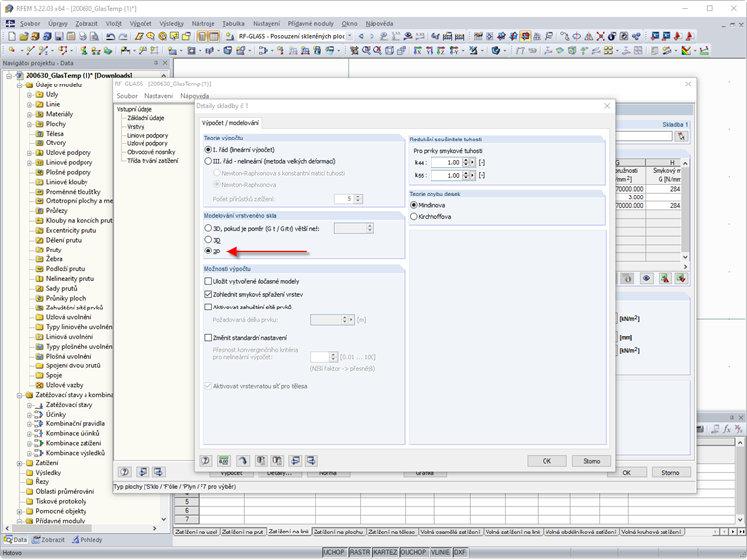Click the open folder icon in toolbar
This screenshot has width=747, height=560.
point(24,36)
